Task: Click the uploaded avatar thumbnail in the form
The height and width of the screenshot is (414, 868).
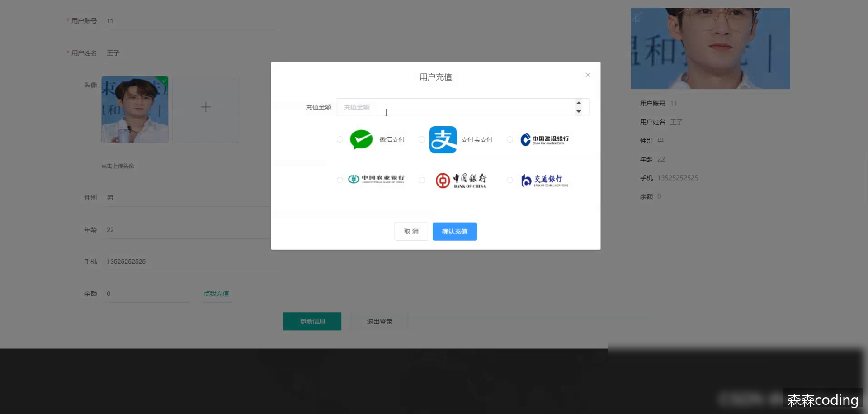Action: point(135,109)
